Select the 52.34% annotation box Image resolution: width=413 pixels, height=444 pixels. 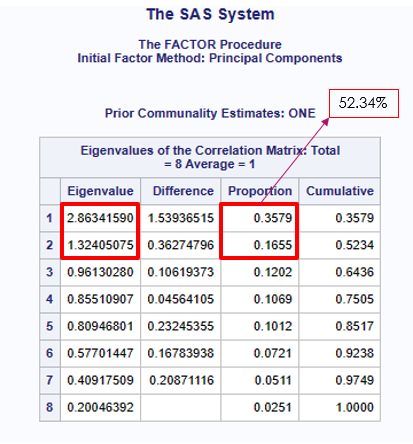[364, 103]
